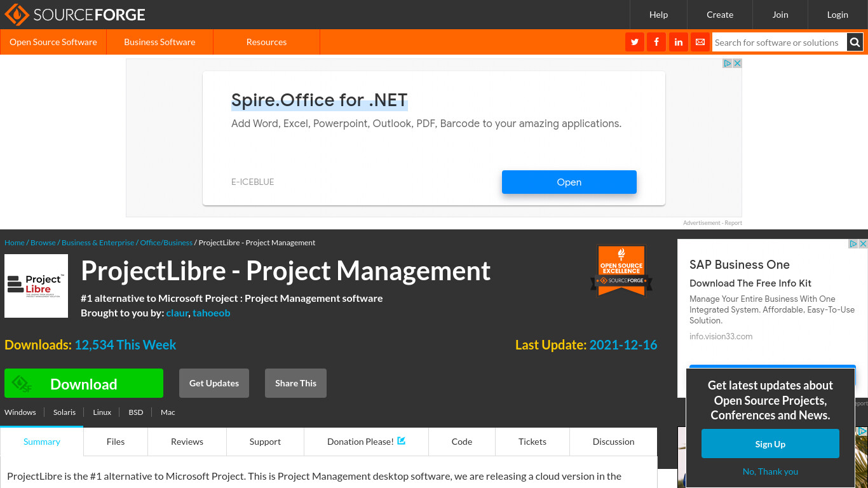The image size is (868, 488).
Task: Click the Share This button
Action: pos(295,383)
